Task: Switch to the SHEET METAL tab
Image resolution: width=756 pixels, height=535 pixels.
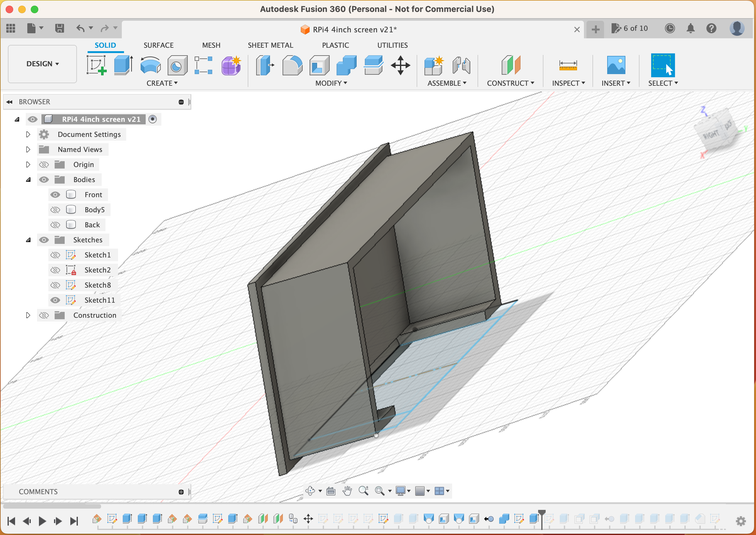Action: 270,45
